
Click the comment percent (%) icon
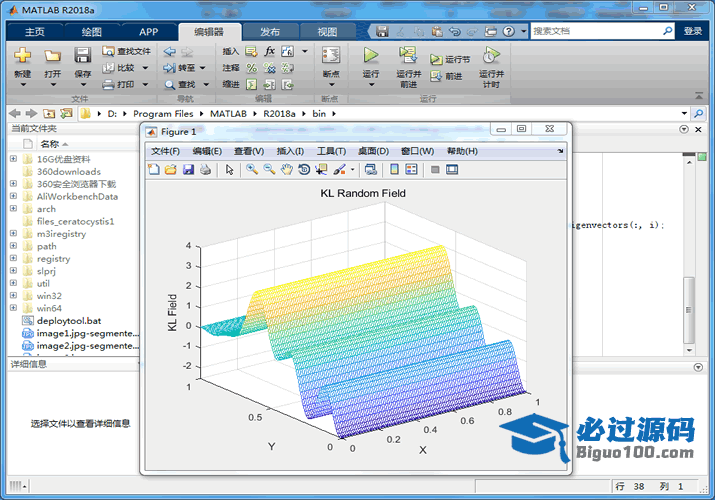pyautogui.click(x=252, y=68)
